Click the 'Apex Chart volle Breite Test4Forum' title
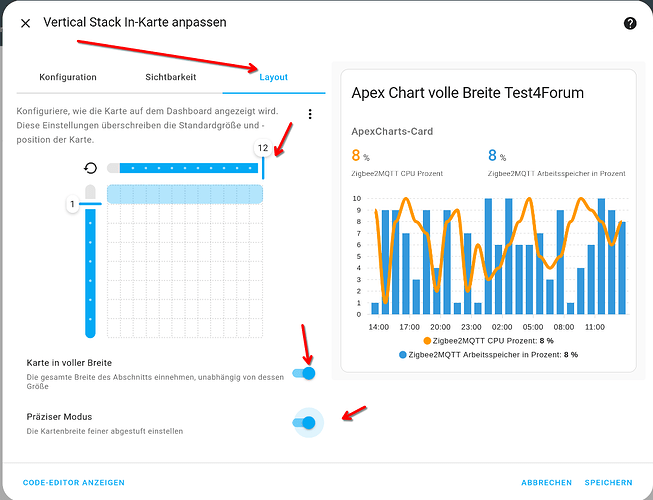653x500 pixels. click(467, 93)
